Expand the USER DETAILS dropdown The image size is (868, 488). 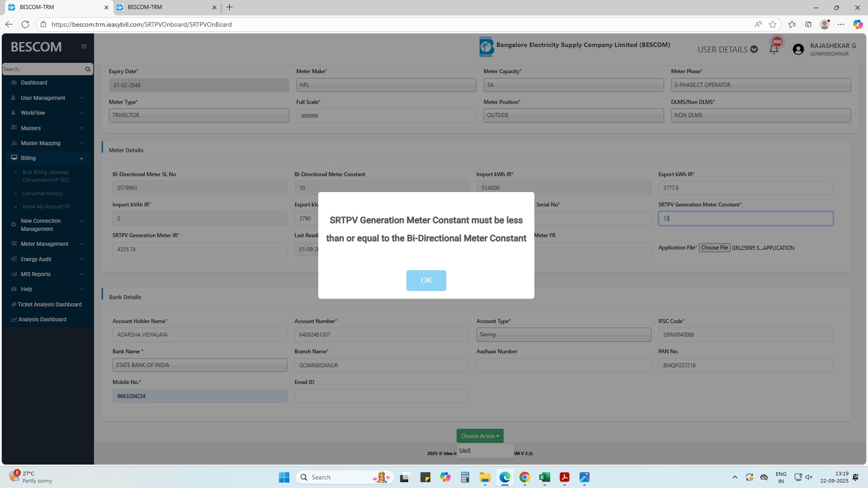tap(727, 49)
